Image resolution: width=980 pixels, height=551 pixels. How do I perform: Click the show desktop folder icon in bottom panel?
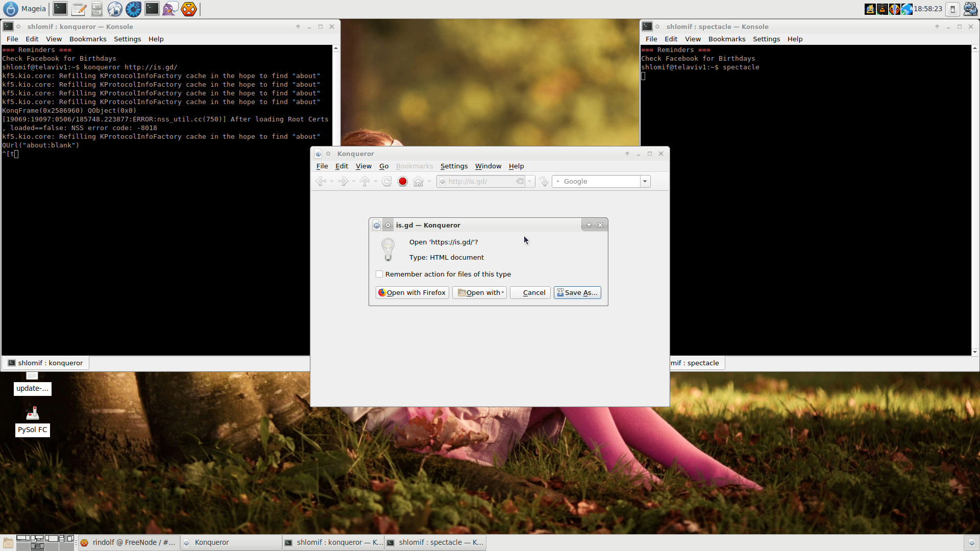tap(8, 543)
